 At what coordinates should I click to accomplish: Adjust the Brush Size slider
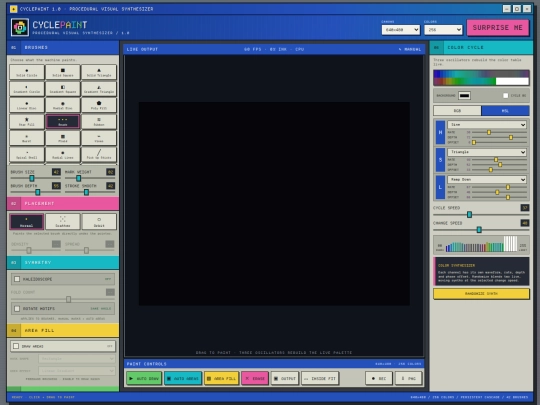(35, 178)
